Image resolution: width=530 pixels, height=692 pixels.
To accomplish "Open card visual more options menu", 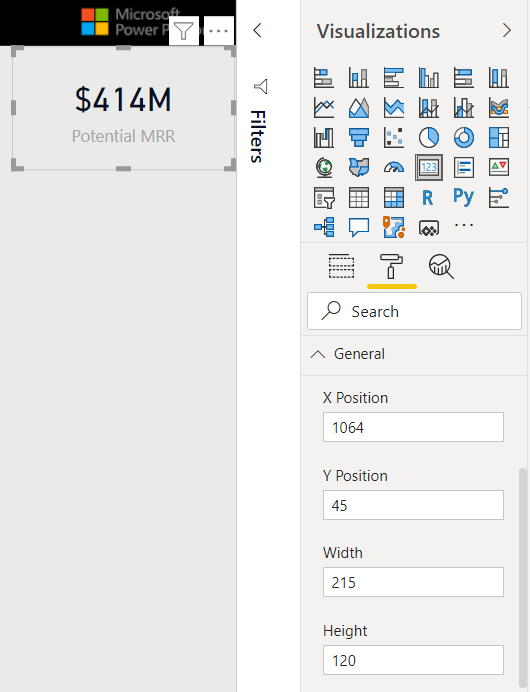I will tap(219, 31).
